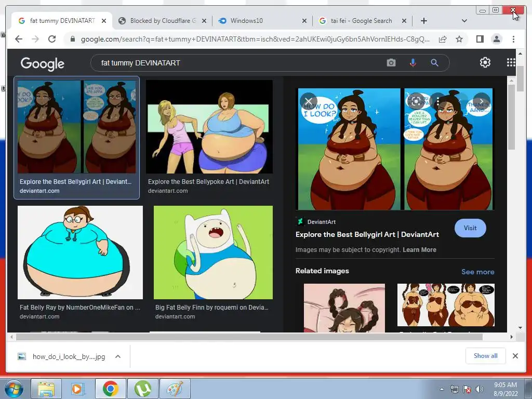Show all downloads

coord(486,356)
